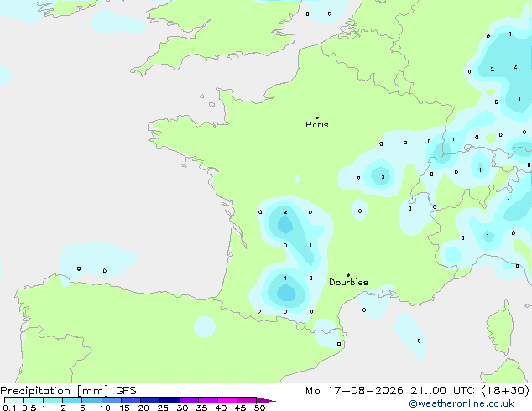Click the 21..00 UTC time text
The width and height of the screenshot is (532, 411).
[x=442, y=391]
